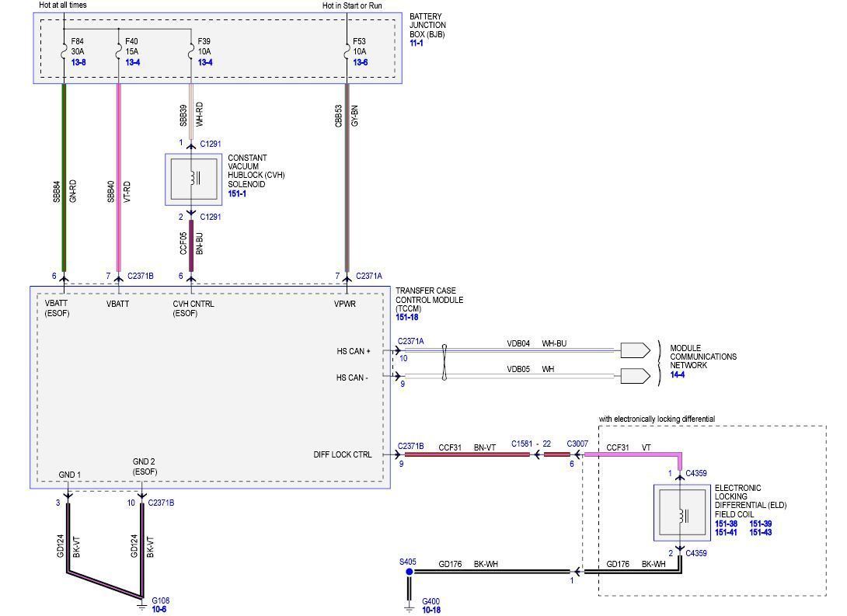This screenshot has height=616, width=847.
Task: Click the VDB05 module communications arrow
Action: [x=633, y=376]
